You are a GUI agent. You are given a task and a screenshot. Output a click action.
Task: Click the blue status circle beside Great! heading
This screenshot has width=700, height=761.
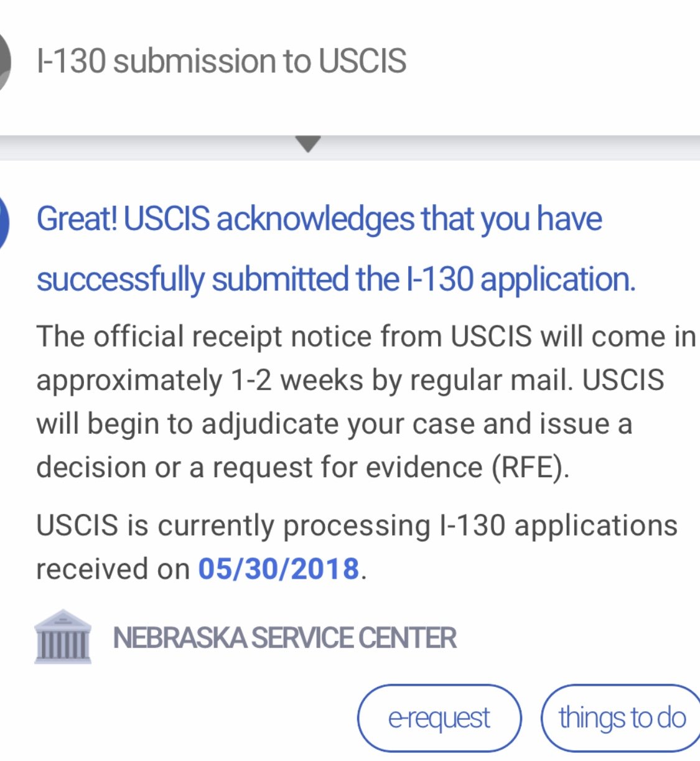click(4, 221)
